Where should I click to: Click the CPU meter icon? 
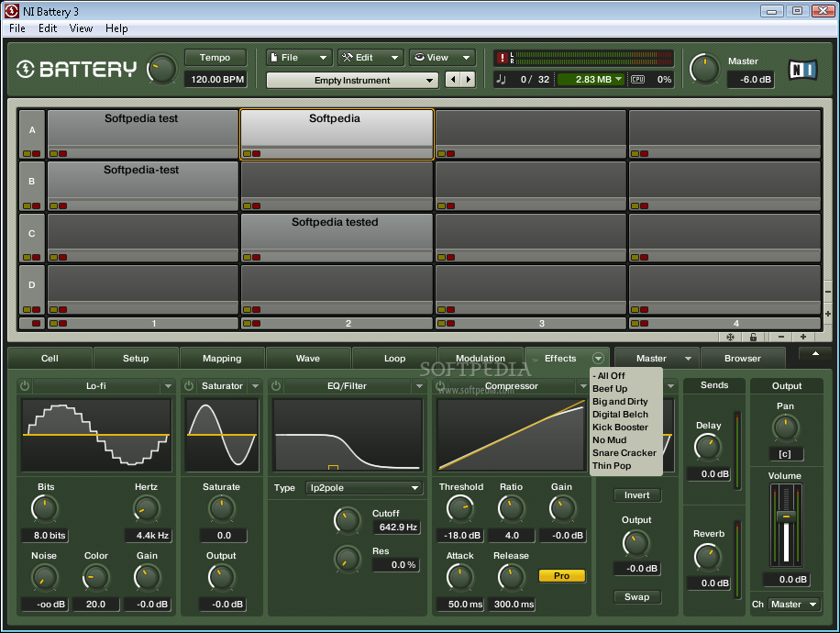click(x=637, y=79)
